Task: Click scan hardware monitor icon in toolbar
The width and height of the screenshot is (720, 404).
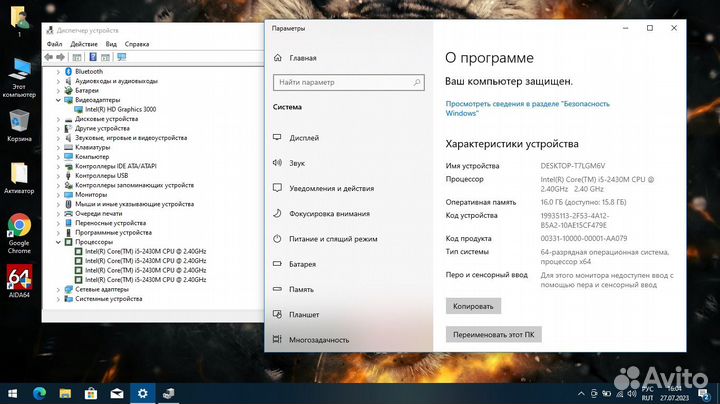Action: pos(122,57)
